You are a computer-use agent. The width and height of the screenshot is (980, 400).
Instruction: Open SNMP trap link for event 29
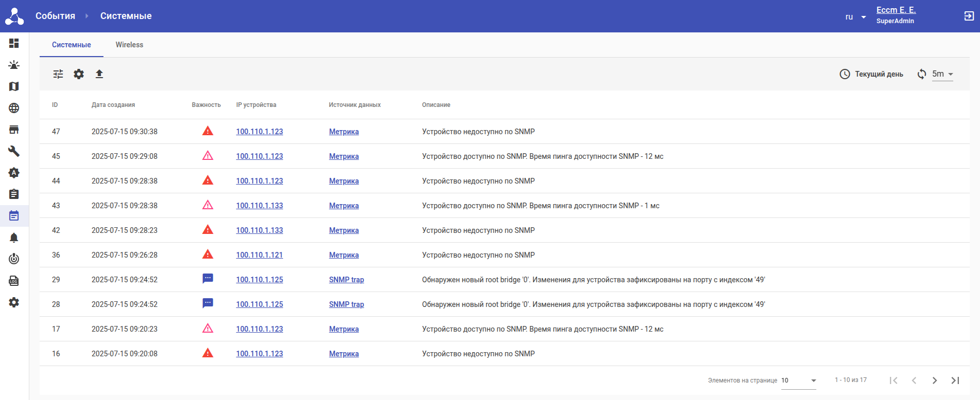point(346,280)
